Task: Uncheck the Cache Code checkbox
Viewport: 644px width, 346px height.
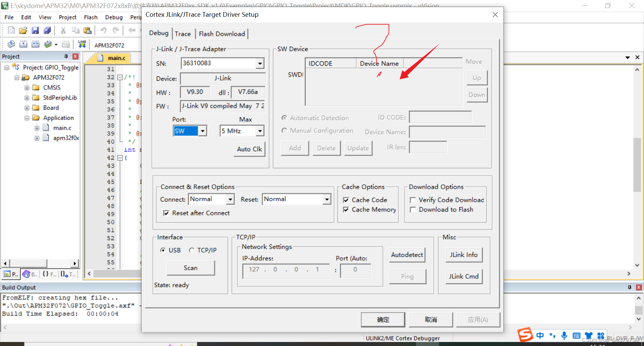Action: (x=346, y=200)
